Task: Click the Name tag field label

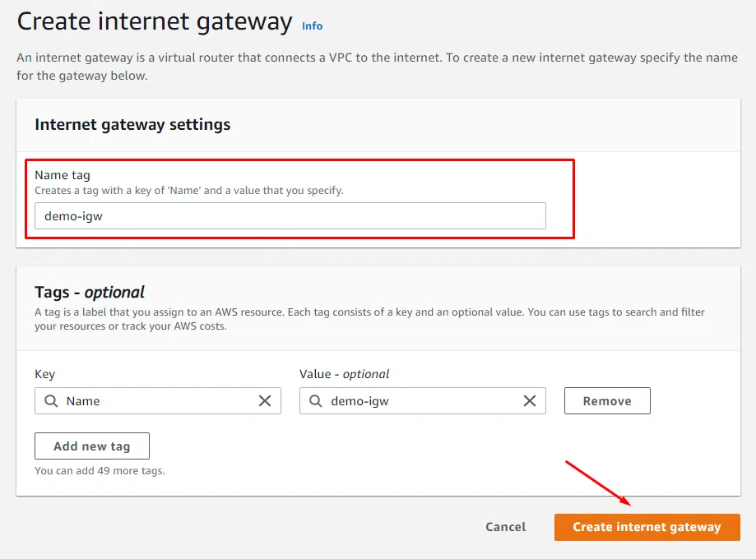Action: 63,175
